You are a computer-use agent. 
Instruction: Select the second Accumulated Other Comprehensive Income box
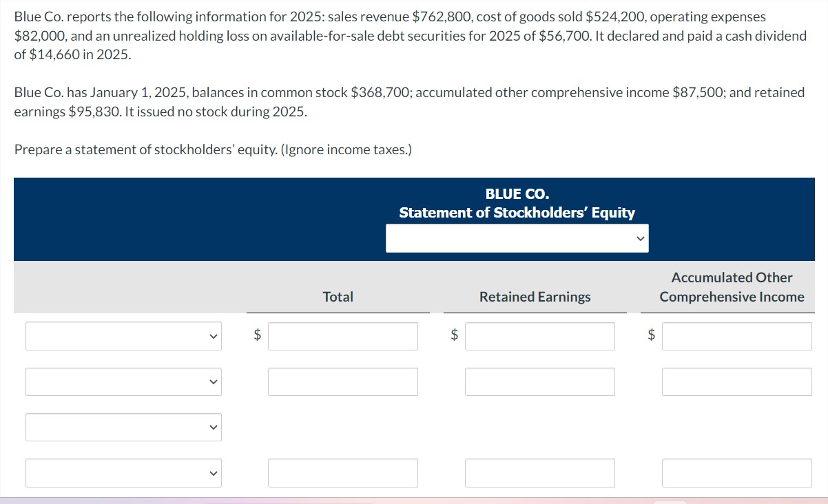pyautogui.click(x=736, y=381)
